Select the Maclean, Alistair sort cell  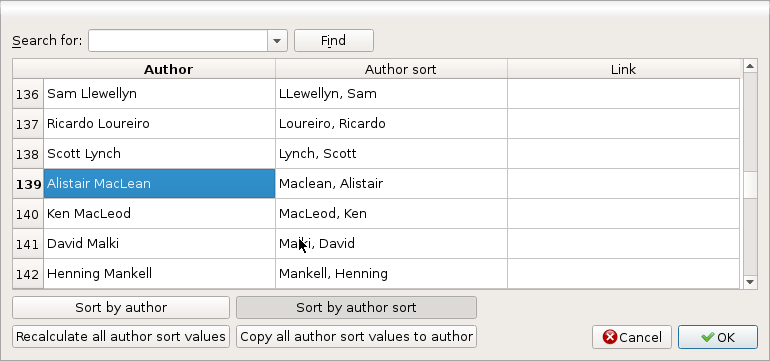click(391, 184)
